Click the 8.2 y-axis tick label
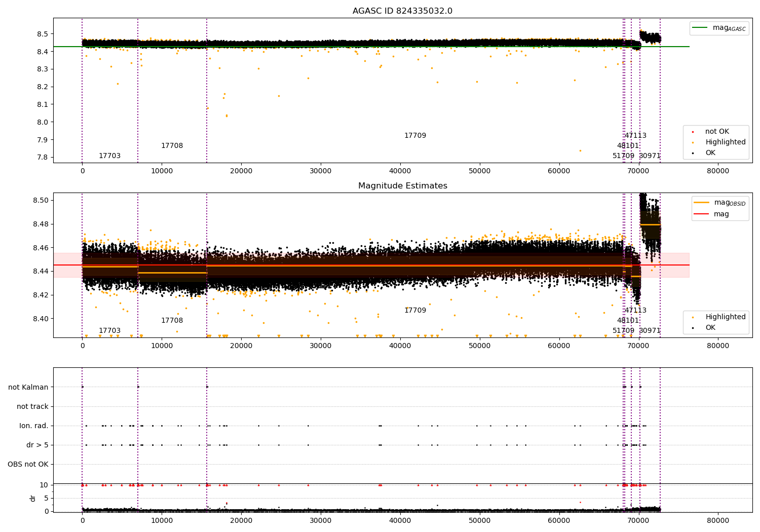This screenshot has height=532, width=760. click(43, 87)
